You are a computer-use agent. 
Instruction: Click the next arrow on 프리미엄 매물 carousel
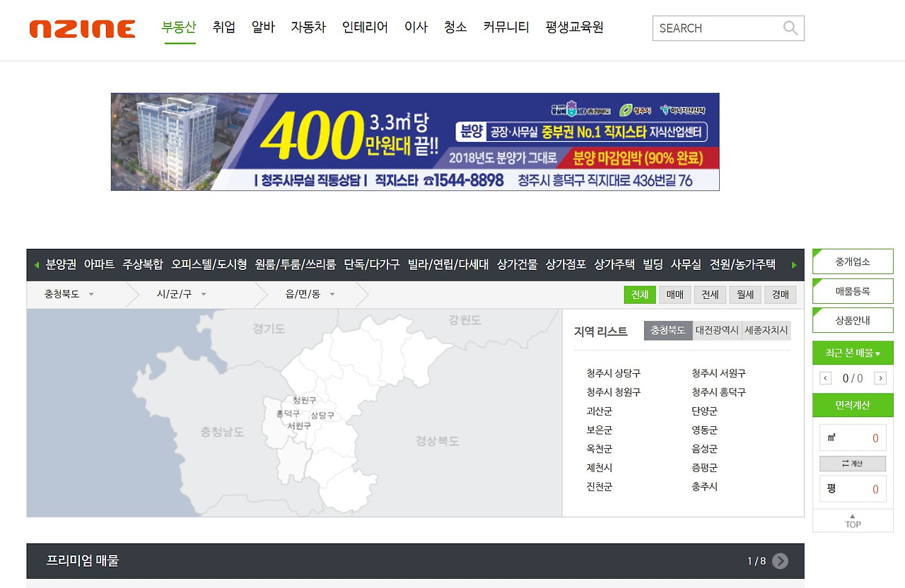point(780,560)
